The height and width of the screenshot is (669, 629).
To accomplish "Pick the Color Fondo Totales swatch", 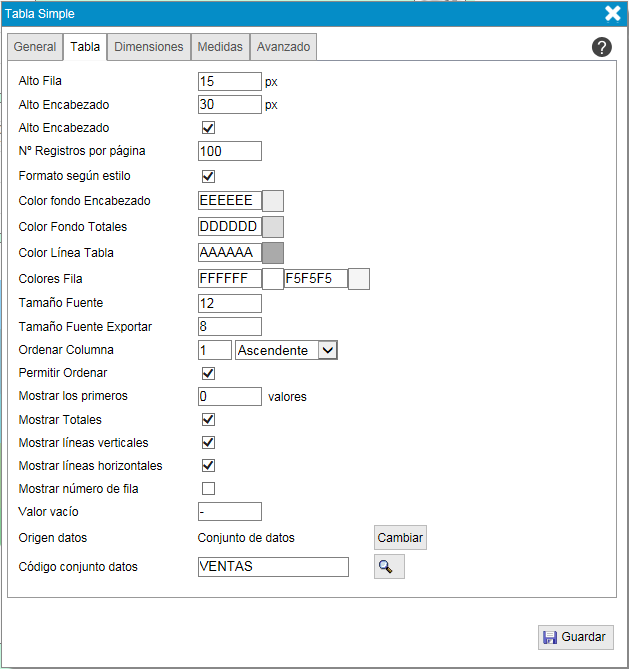I will point(273,227).
